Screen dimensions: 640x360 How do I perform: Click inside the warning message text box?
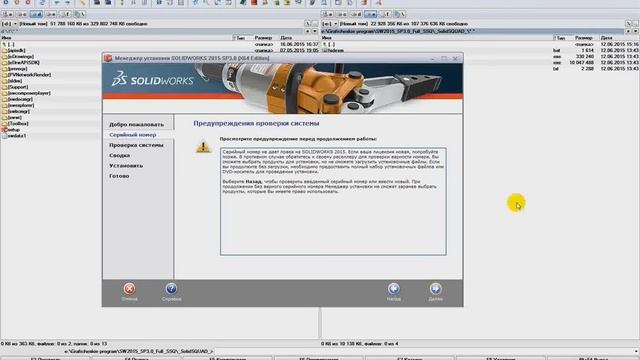pyautogui.click(x=333, y=202)
